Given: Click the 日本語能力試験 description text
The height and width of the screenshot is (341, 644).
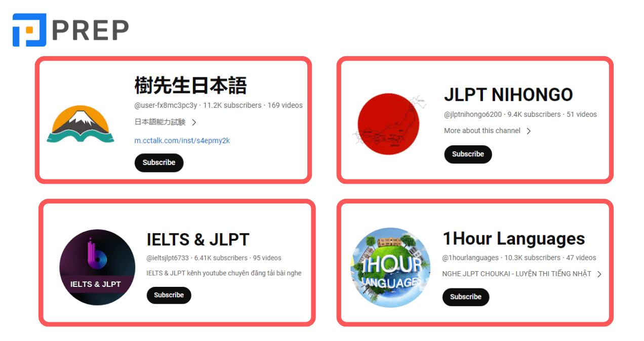Looking at the screenshot, I should [160, 122].
